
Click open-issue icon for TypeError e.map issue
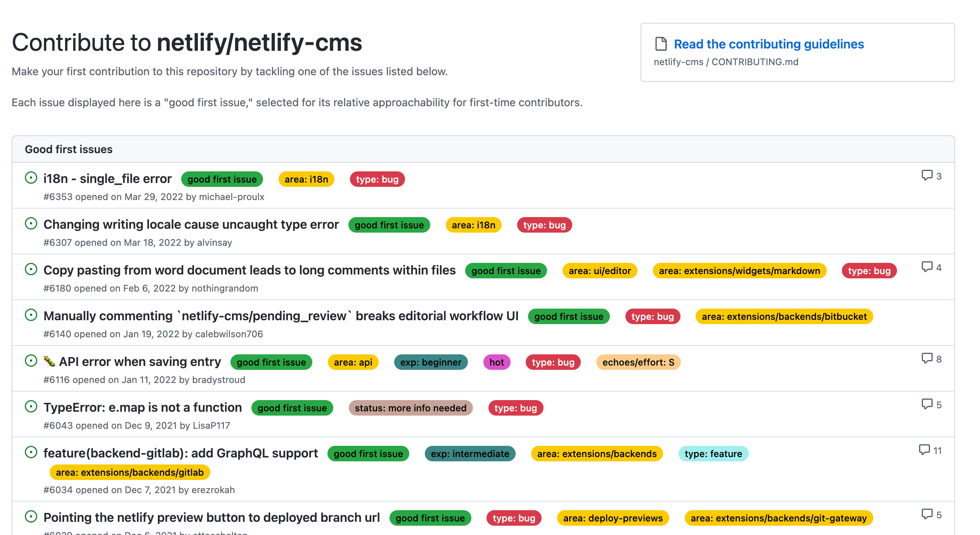(31, 407)
